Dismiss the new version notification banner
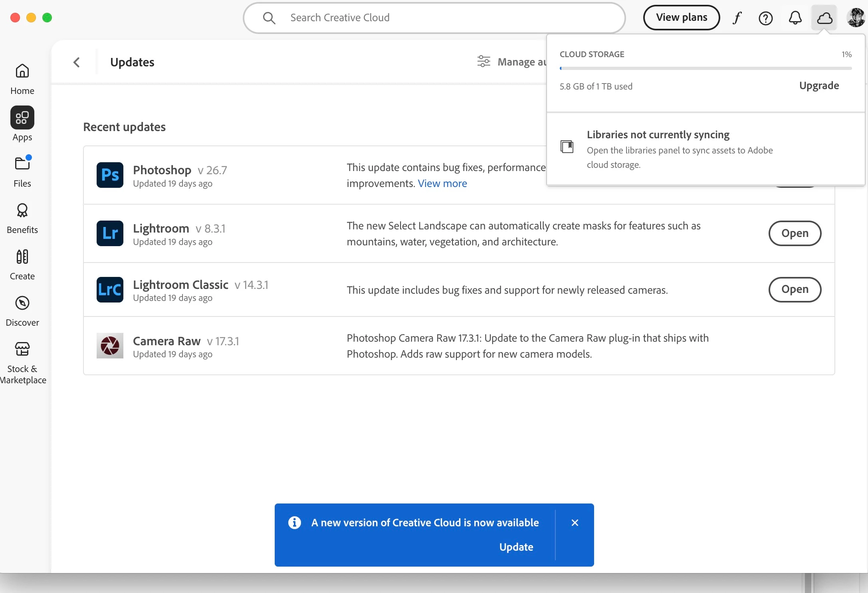 click(575, 523)
